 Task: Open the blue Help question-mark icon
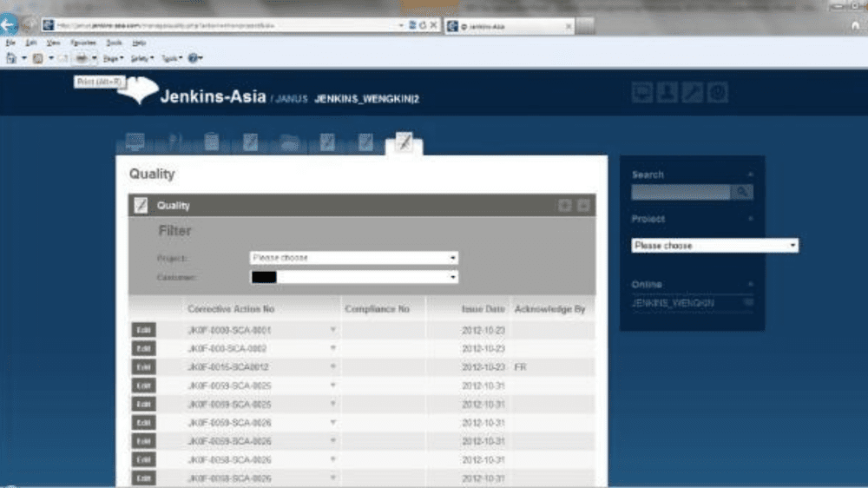tap(193, 57)
